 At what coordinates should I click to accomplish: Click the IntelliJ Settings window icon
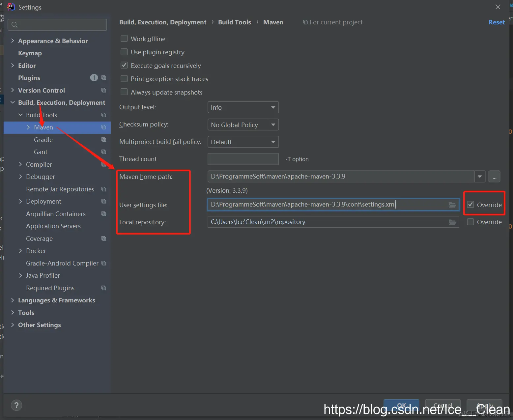point(11,7)
